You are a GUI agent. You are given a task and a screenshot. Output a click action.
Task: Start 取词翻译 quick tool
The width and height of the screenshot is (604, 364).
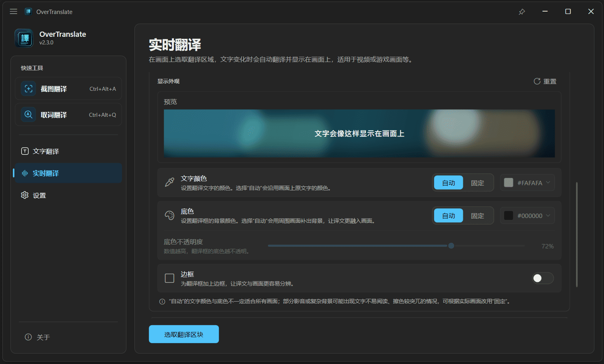(x=68, y=115)
